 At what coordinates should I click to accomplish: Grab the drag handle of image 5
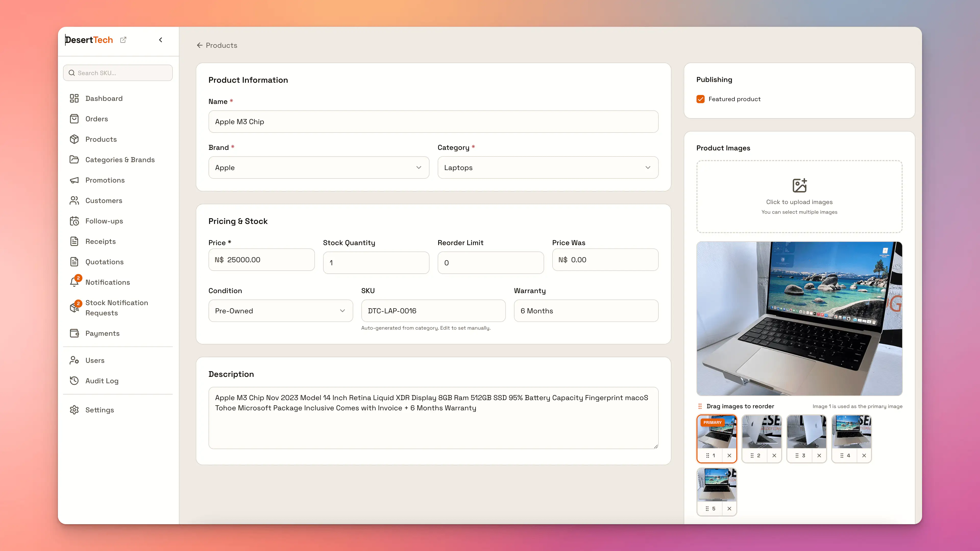pyautogui.click(x=707, y=509)
